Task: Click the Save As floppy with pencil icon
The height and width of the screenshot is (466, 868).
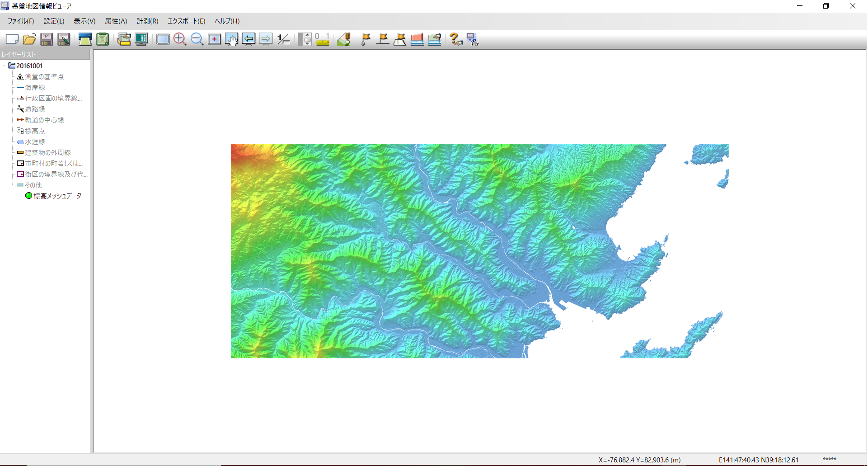Action: click(64, 39)
